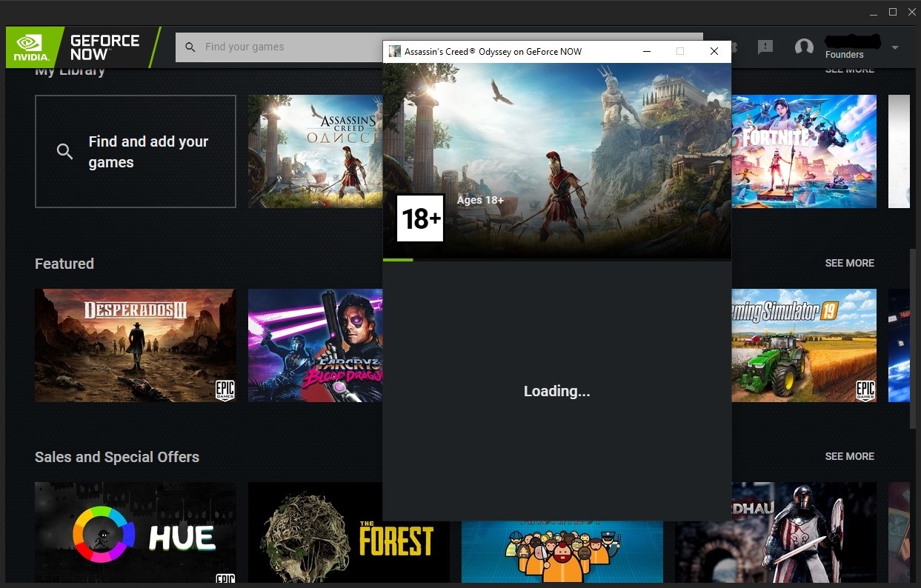Open the HUE game tile

coord(136,532)
